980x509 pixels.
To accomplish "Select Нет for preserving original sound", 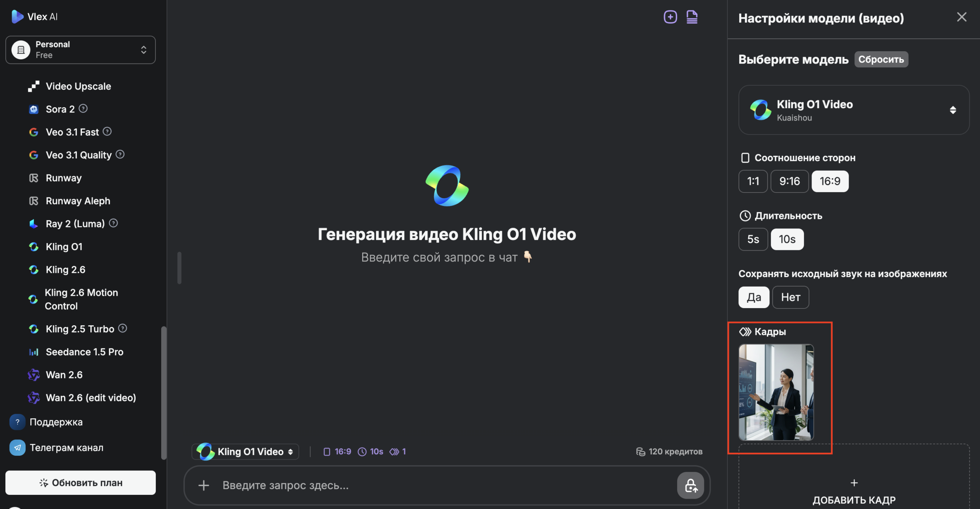I will click(x=790, y=297).
